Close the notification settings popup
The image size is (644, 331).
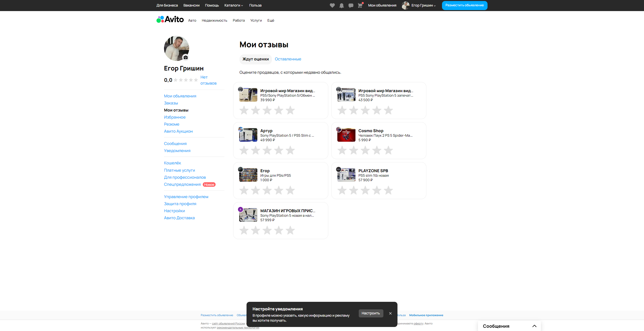[x=390, y=313]
